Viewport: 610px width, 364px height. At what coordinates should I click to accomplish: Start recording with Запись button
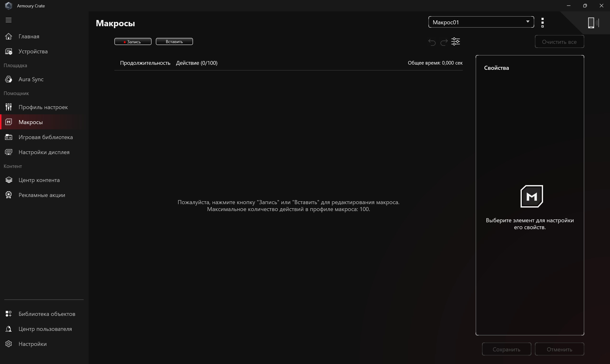pos(133,42)
